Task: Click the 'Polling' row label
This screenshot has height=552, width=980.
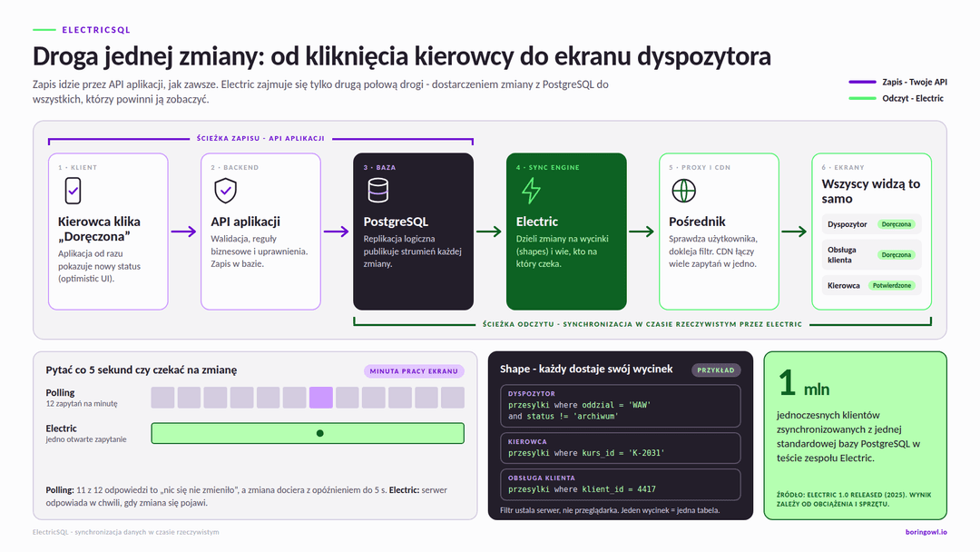Action: click(x=60, y=392)
